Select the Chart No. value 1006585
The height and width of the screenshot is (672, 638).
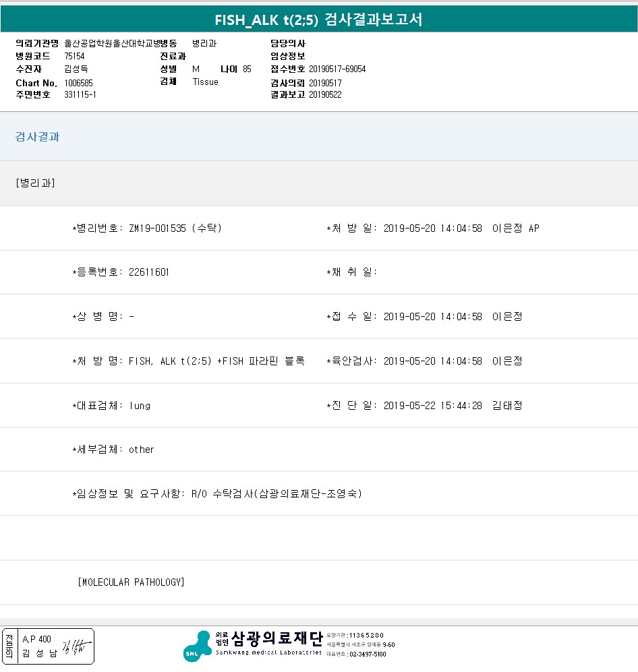coord(79,83)
